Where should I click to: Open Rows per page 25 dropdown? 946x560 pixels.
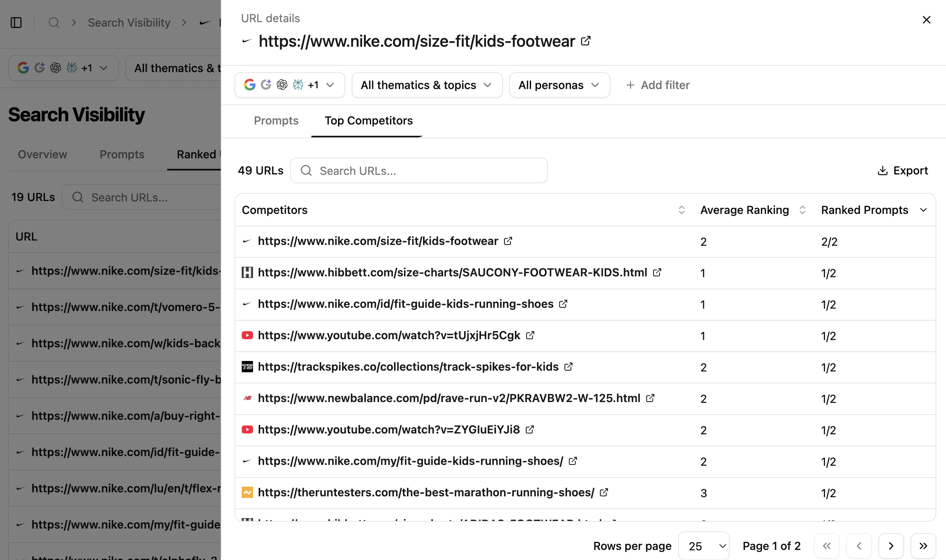pos(703,546)
